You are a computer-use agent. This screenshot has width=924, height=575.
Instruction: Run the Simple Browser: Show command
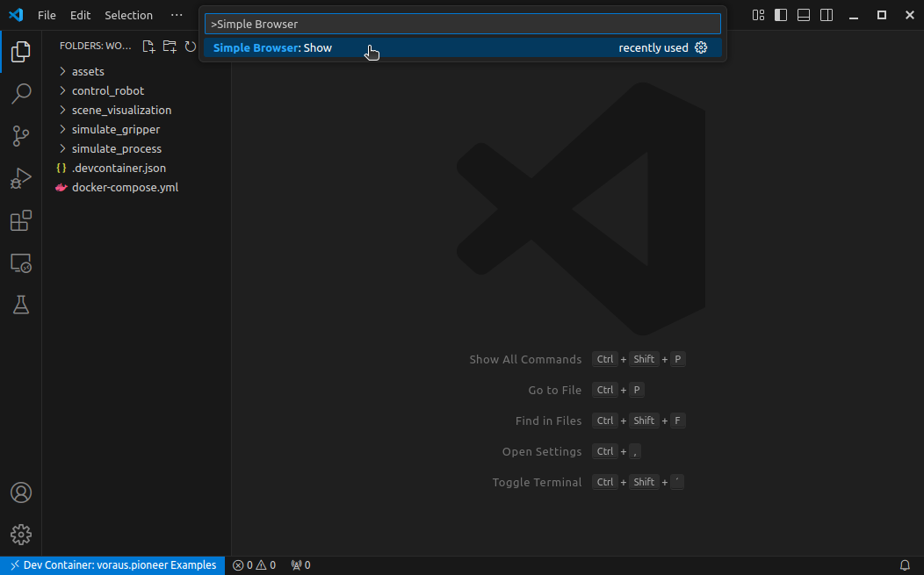(x=463, y=47)
